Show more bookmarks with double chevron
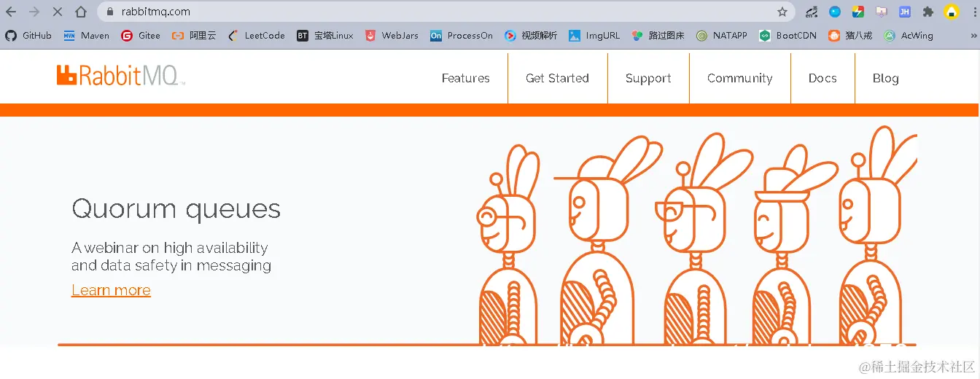 pos(973,35)
